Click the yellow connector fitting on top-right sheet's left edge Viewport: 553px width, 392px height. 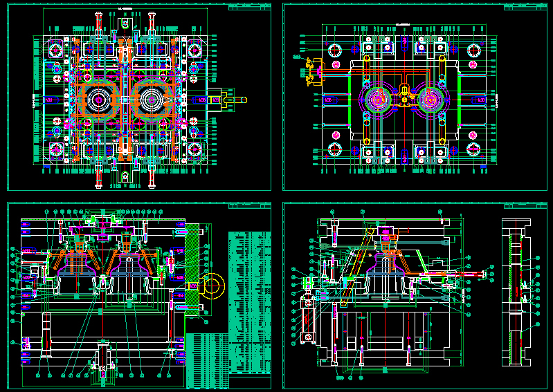click(x=314, y=72)
